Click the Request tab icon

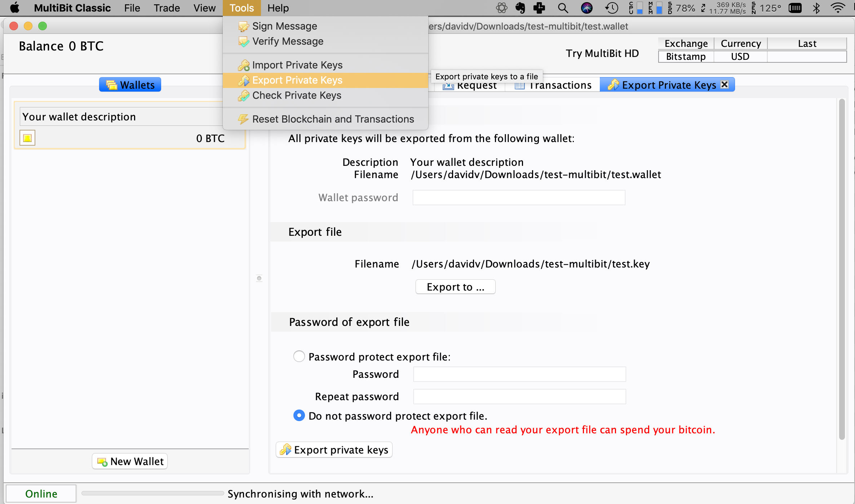[x=448, y=86]
